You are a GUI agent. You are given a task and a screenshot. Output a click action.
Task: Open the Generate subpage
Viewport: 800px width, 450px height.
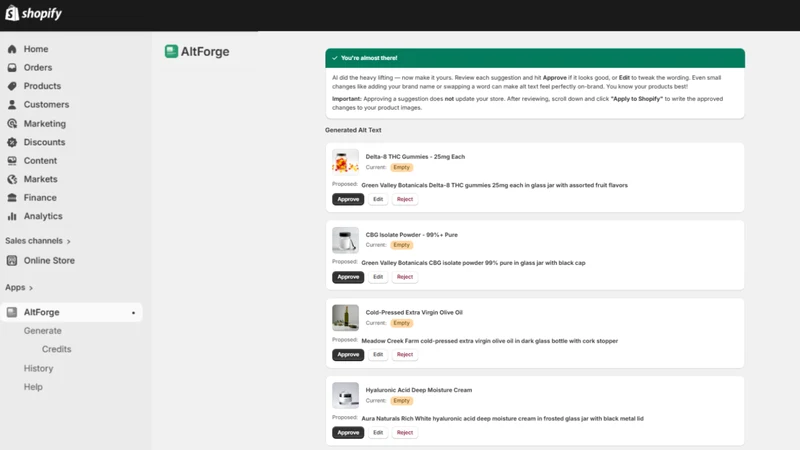coord(42,331)
